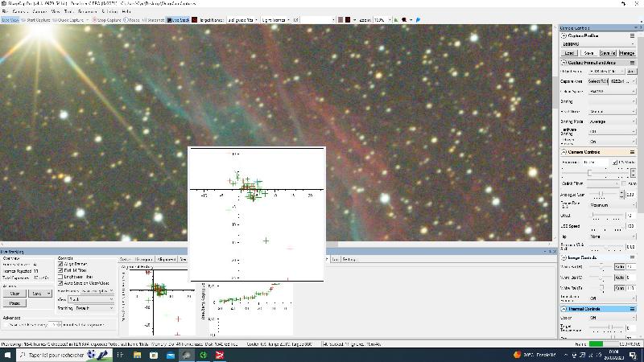Open the Stacking mode dropdown (Default)

(94, 308)
